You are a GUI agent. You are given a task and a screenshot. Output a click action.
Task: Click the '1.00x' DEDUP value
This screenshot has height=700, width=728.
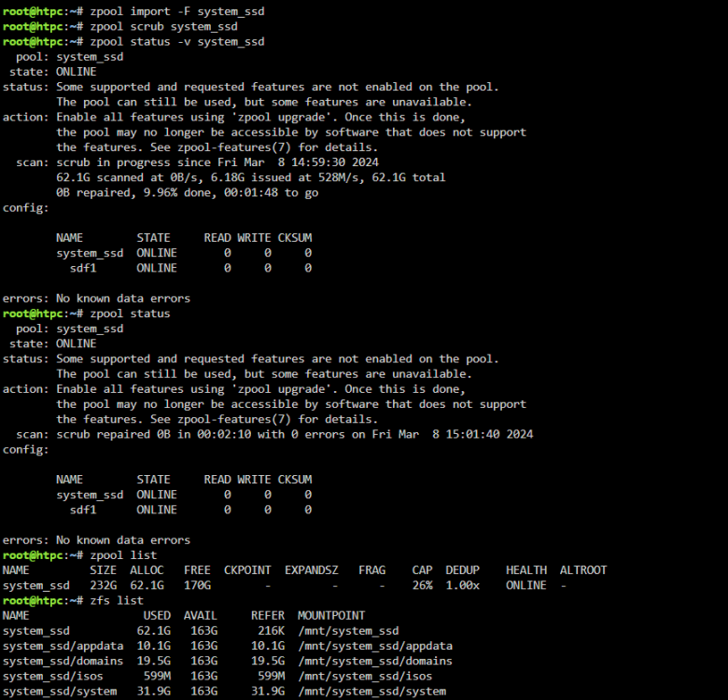[x=462, y=586]
